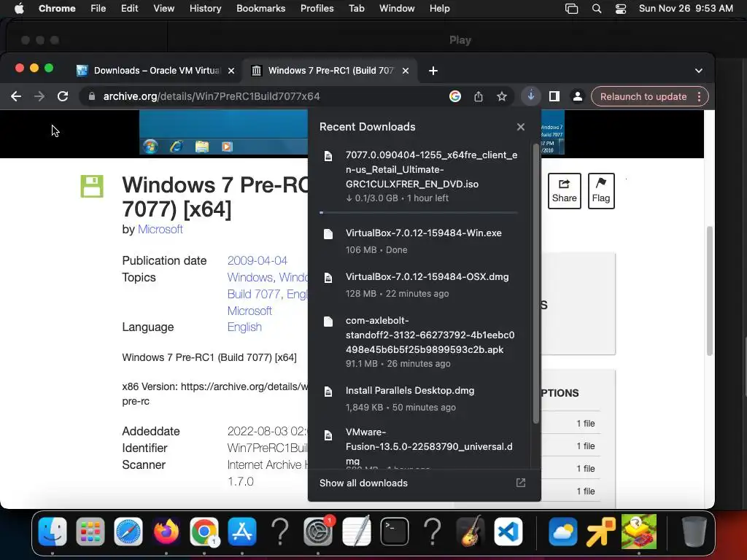This screenshot has height=560, width=747.
Task: Open the Profiles menu
Action: (317, 9)
